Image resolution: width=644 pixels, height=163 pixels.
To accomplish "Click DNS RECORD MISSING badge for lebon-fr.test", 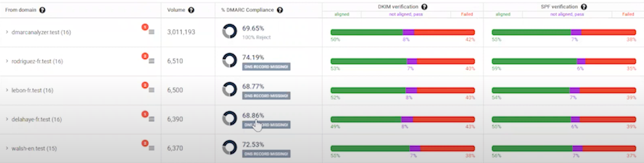I will tap(266, 96).
